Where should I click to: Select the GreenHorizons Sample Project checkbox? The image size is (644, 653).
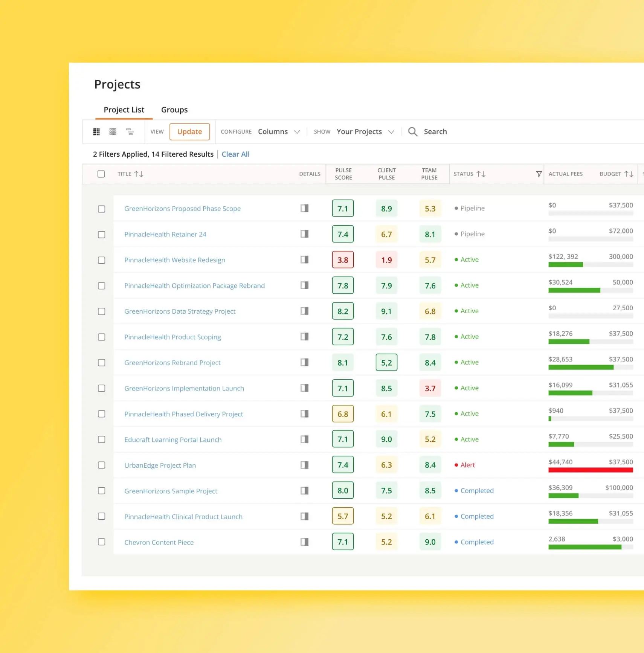[101, 491]
